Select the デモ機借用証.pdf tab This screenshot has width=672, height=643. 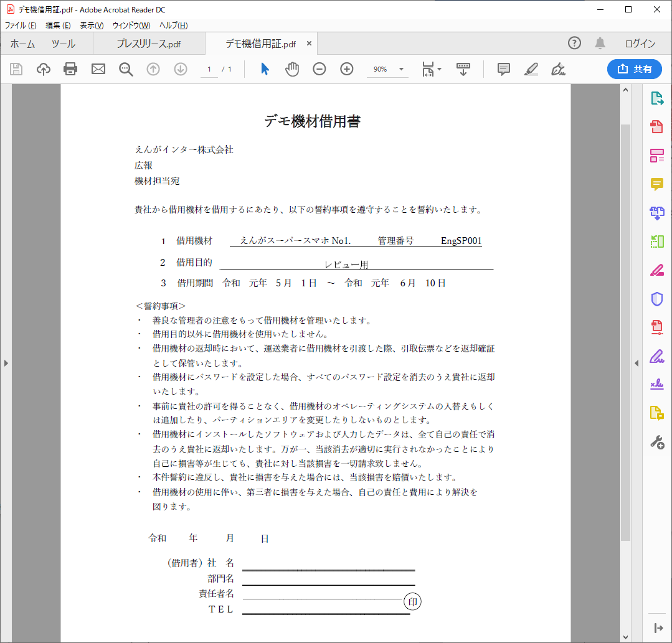pyautogui.click(x=260, y=44)
